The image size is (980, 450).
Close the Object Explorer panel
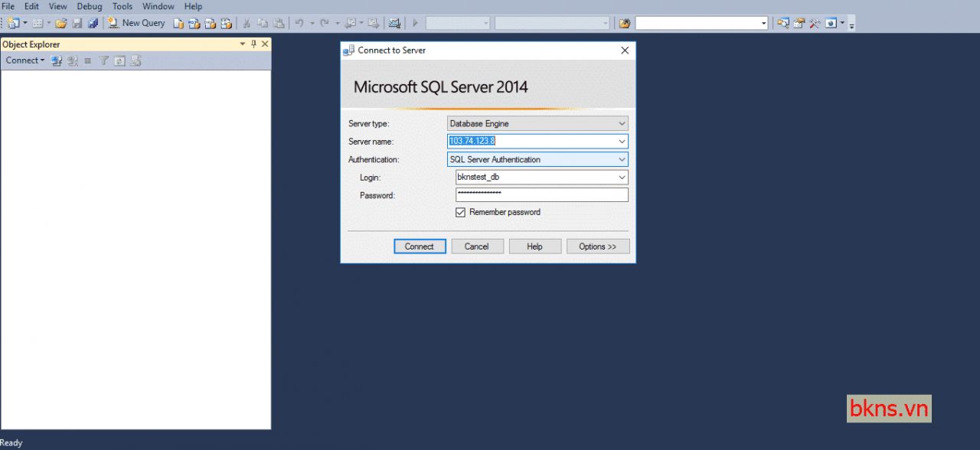point(265,44)
